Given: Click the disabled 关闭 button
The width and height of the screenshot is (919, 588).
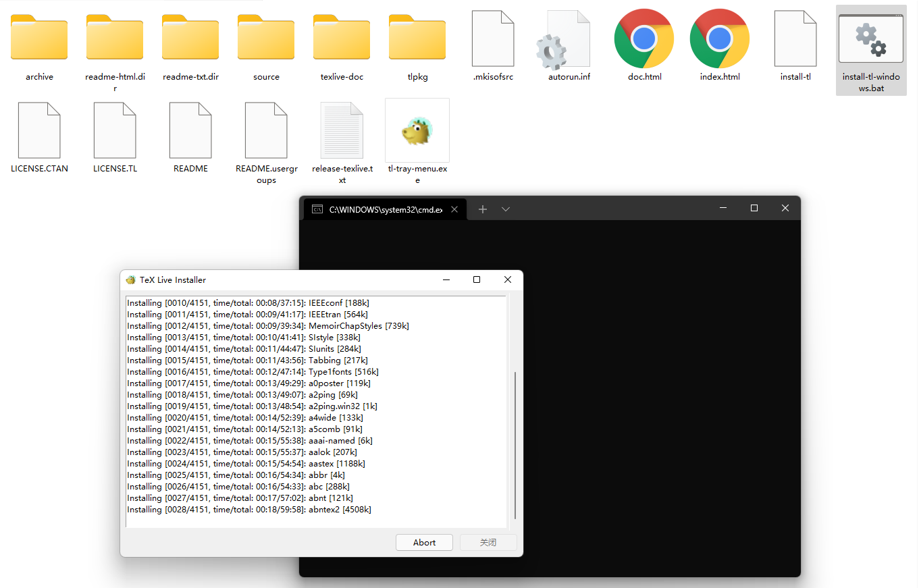Looking at the screenshot, I should tap(488, 542).
